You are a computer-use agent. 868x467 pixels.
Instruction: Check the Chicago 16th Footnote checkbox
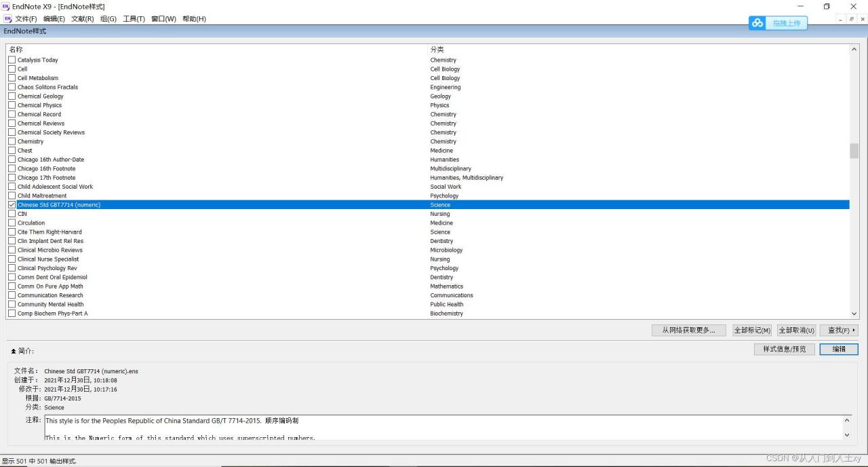point(12,168)
